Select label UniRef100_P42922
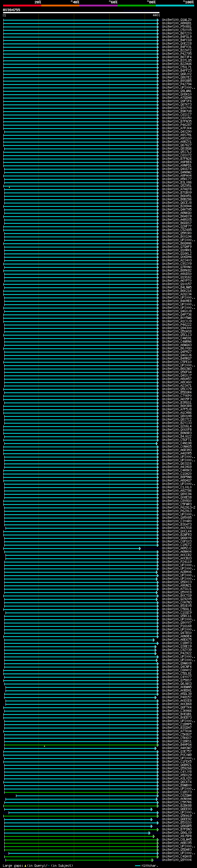The height and width of the screenshot is (868, 197). click(x=176, y=653)
